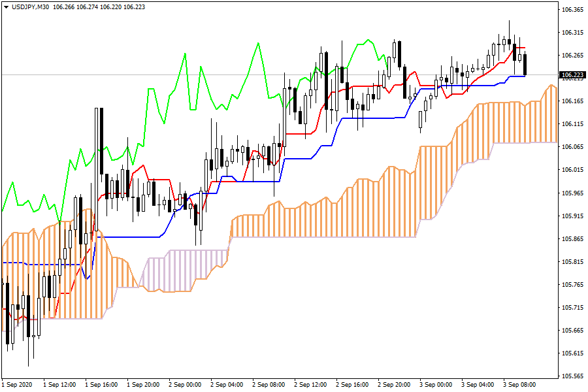Click the 2 Sep 20:00 time label
This screenshot has width=588, height=392.
click(394, 385)
